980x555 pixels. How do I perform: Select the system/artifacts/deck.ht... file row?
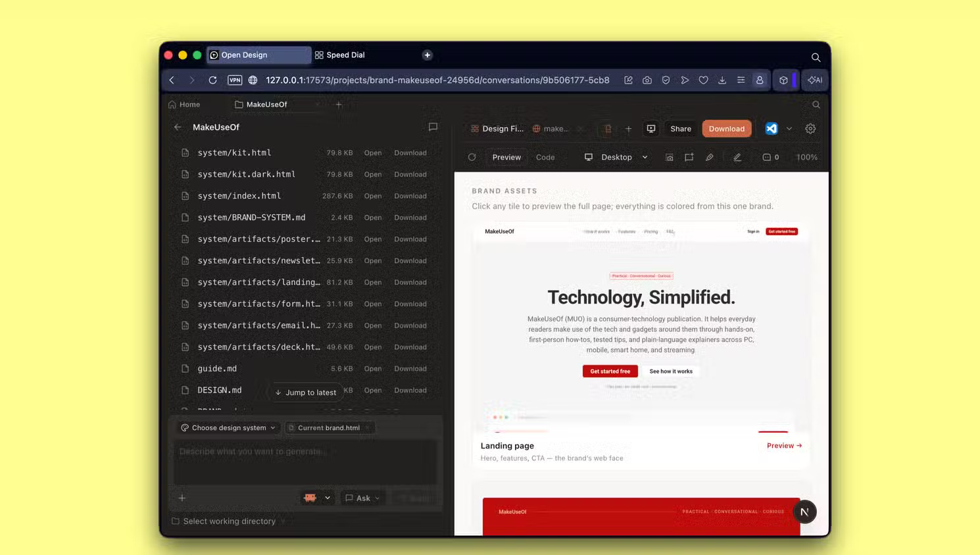click(x=305, y=347)
